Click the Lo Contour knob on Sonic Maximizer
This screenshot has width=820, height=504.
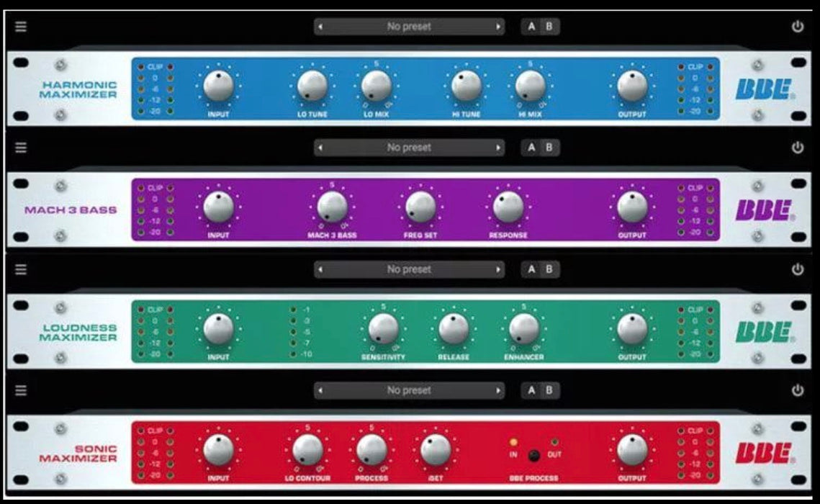pyautogui.click(x=307, y=450)
